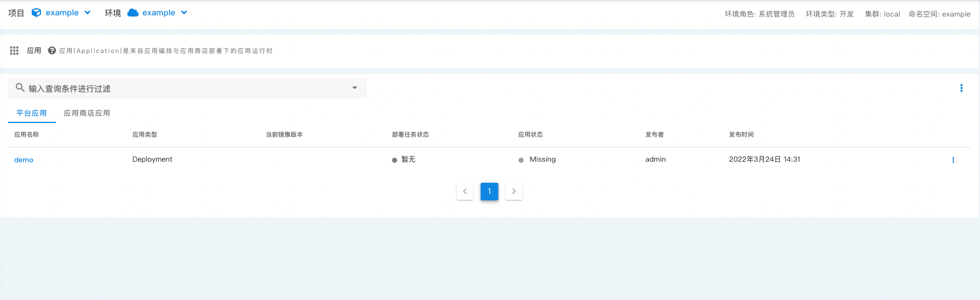
Task: Click the Missing application status cell
Action: pyautogui.click(x=537, y=159)
